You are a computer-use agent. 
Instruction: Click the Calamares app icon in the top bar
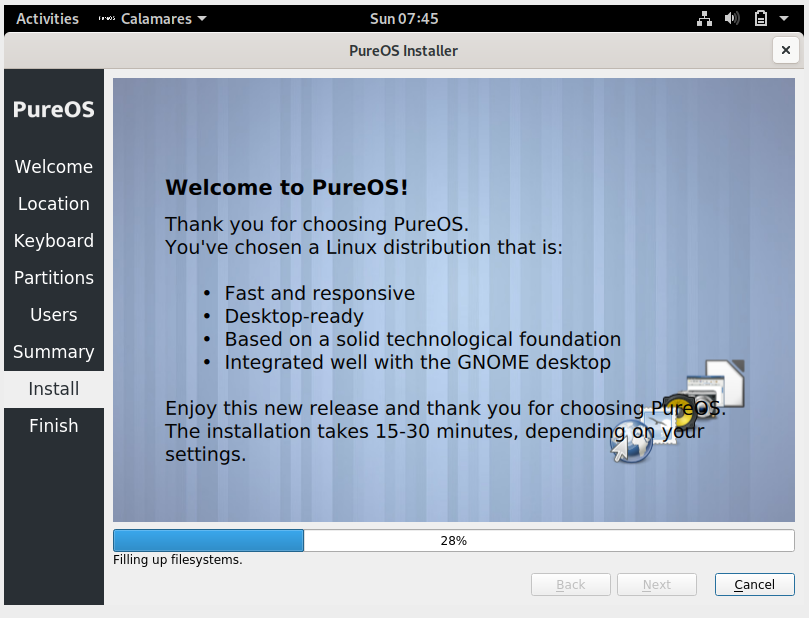(x=107, y=18)
